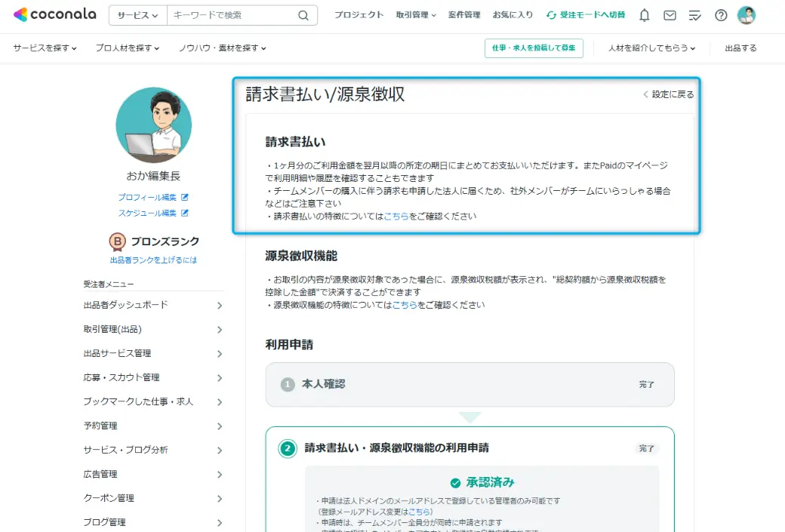
Task: Click the bronze rank badge icon
Action: click(x=117, y=241)
